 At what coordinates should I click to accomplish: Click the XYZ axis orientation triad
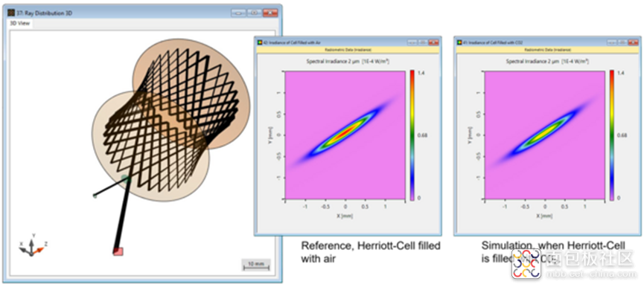click(32, 245)
